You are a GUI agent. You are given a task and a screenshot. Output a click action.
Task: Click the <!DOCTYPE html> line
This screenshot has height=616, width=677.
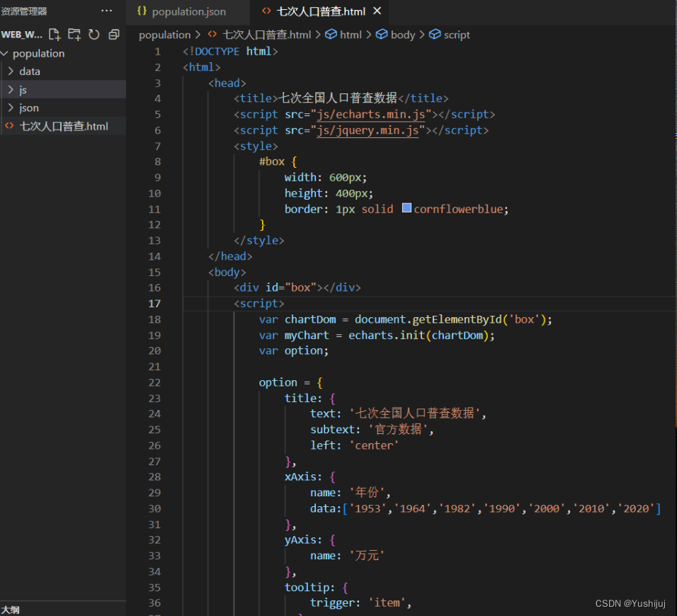click(230, 52)
